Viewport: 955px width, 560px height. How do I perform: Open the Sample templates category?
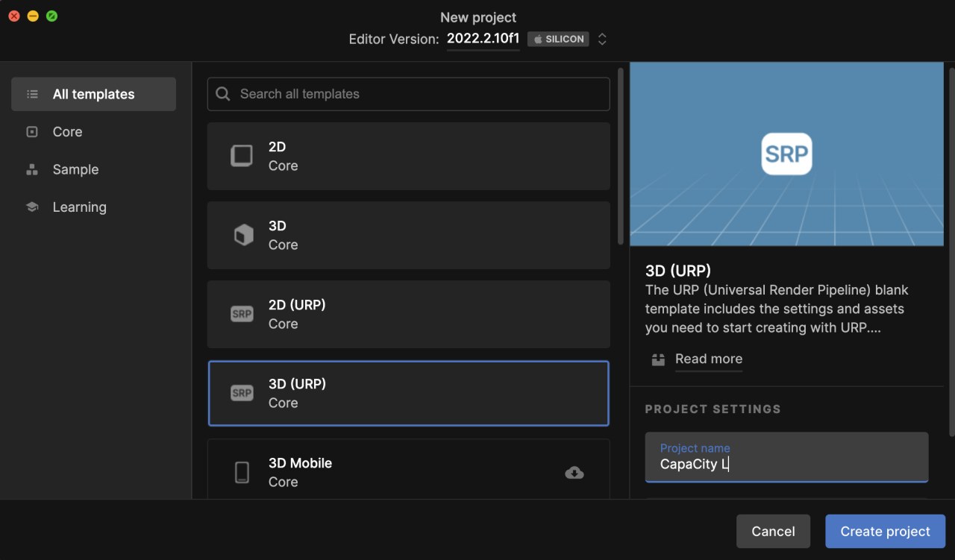click(75, 169)
